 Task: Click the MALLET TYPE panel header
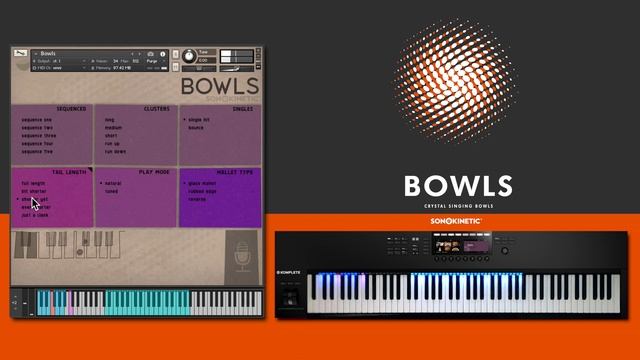pos(235,172)
